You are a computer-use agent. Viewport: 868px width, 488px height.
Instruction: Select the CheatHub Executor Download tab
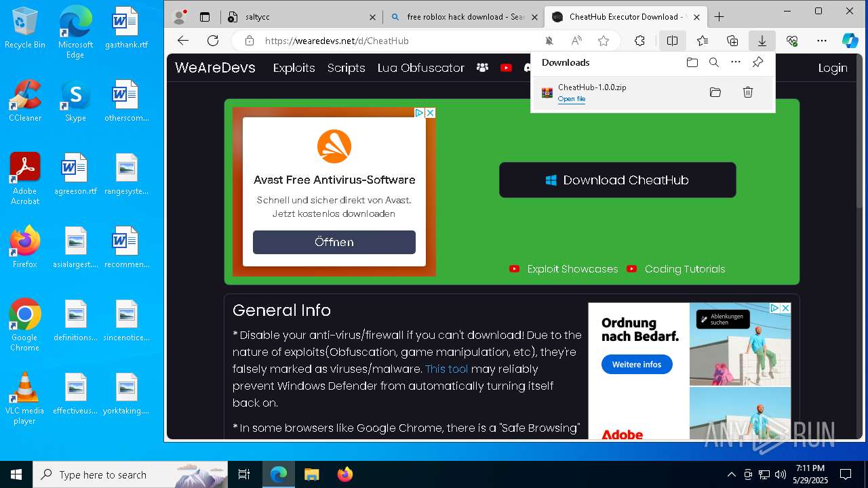625,17
